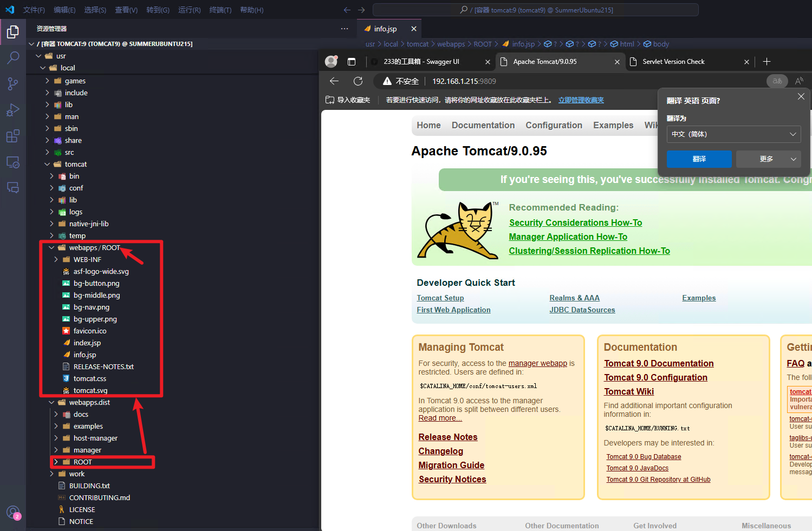The width and height of the screenshot is (812, 531).
Task: Go forward using title bar arrow
Action: [x=361, y=10]
